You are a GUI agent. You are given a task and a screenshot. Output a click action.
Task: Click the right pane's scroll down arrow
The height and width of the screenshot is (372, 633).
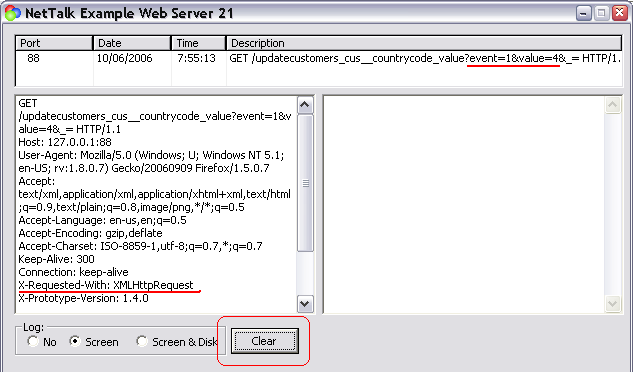612,304
